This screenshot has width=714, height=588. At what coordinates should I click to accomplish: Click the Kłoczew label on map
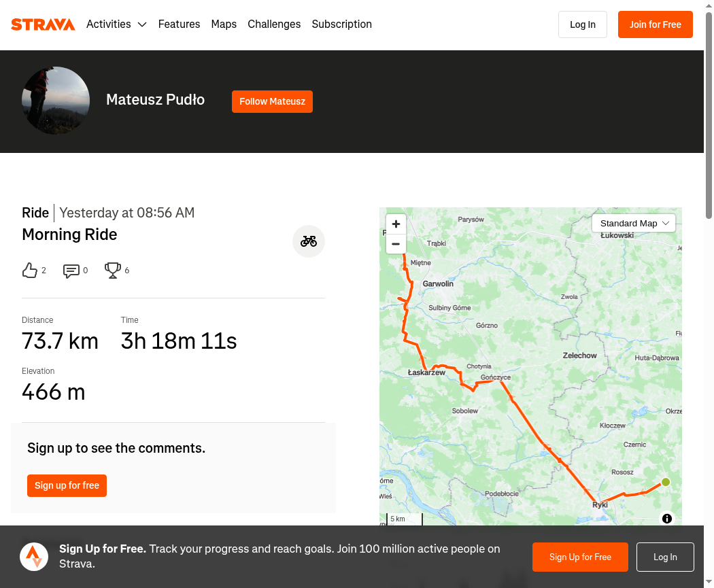click(x=613, y=426)
